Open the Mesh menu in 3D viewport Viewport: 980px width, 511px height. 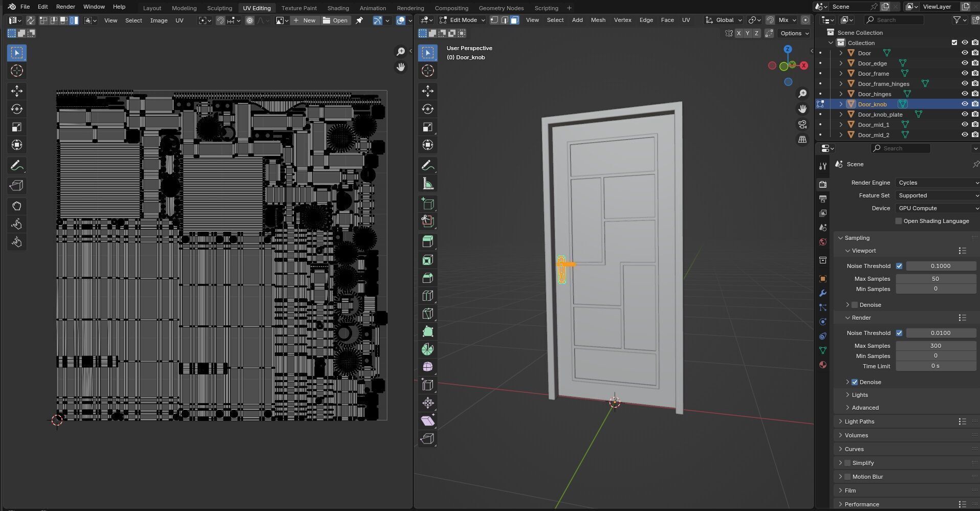pos(598,20)
